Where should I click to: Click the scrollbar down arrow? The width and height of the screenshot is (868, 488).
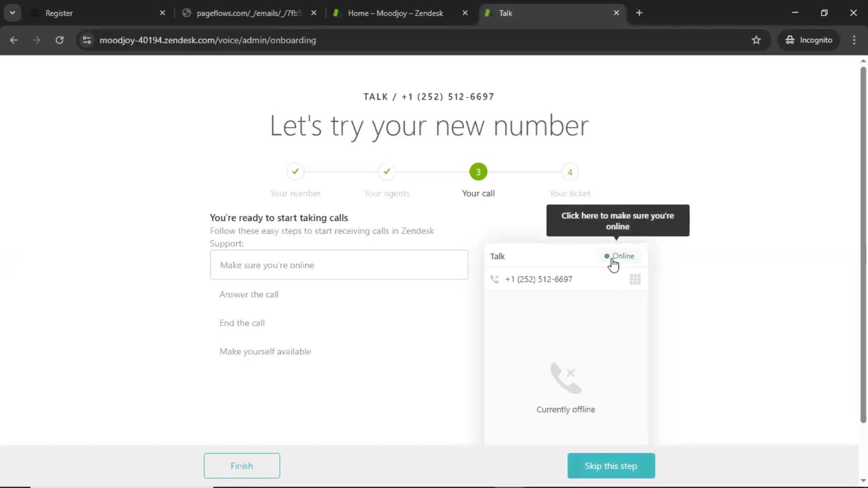pyautogui.click(x=863, y=481)
